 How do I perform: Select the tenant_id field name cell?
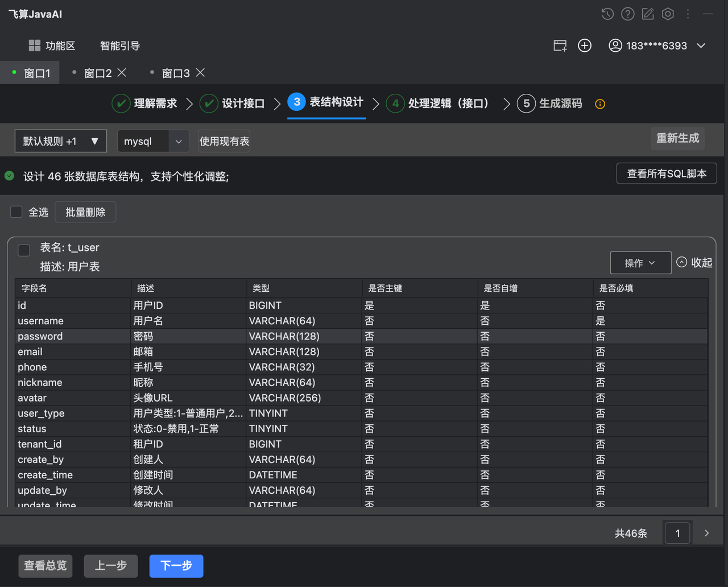[73, 444]
